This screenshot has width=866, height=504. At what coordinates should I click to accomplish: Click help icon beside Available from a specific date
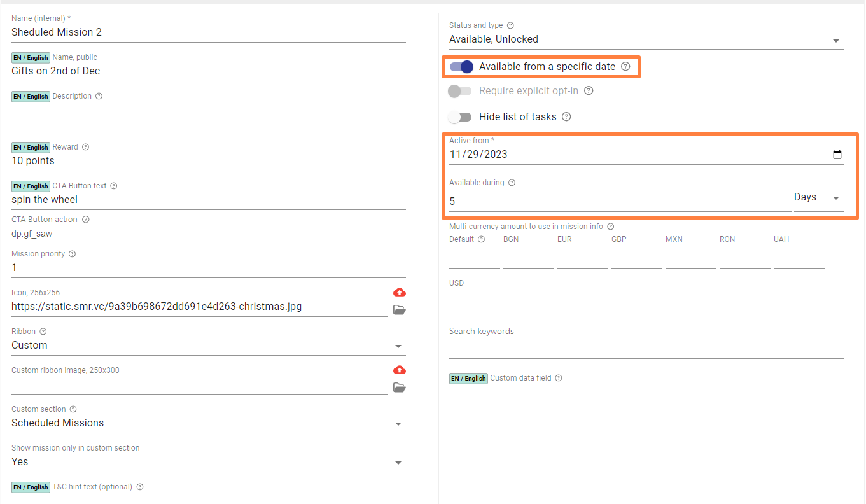pyautogui.click(x=625, y=67)
